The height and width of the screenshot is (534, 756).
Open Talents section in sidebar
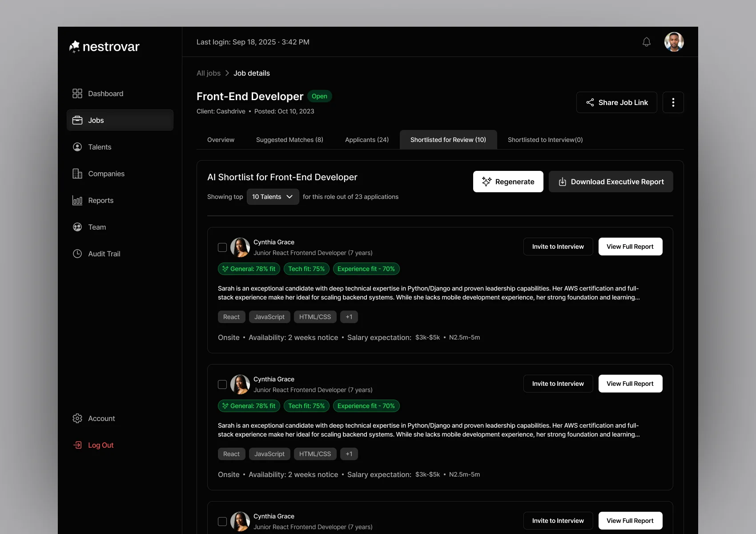click(x=120, y=147)
